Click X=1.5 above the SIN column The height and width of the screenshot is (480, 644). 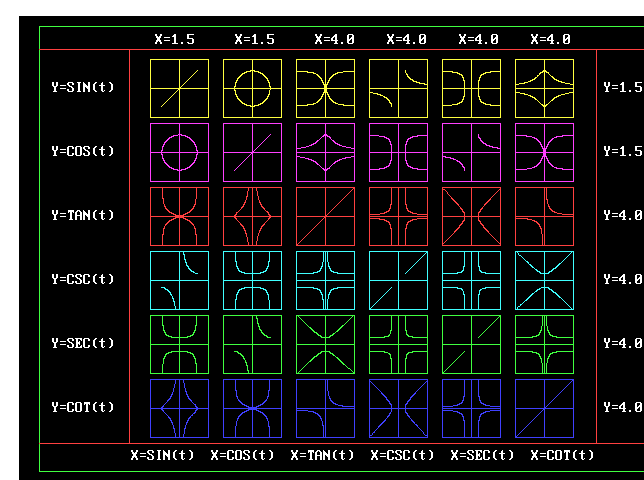click(x=175, y=39)
